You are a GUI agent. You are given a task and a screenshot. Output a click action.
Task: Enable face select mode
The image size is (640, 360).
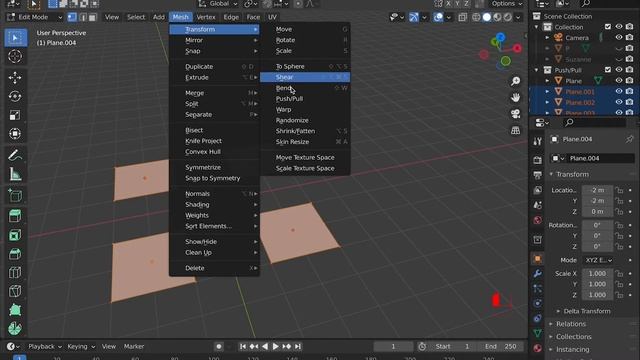[93, 17]
